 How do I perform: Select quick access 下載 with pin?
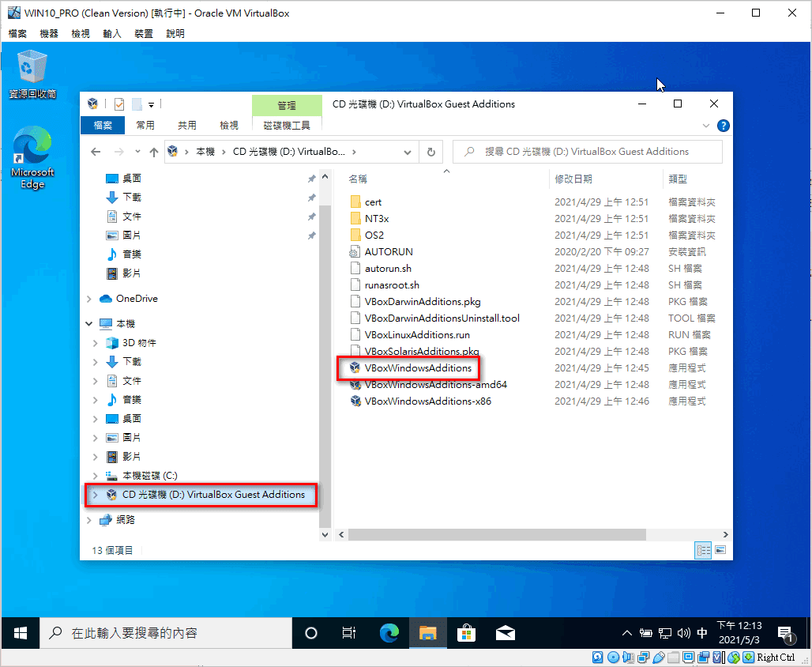[211, 198]
